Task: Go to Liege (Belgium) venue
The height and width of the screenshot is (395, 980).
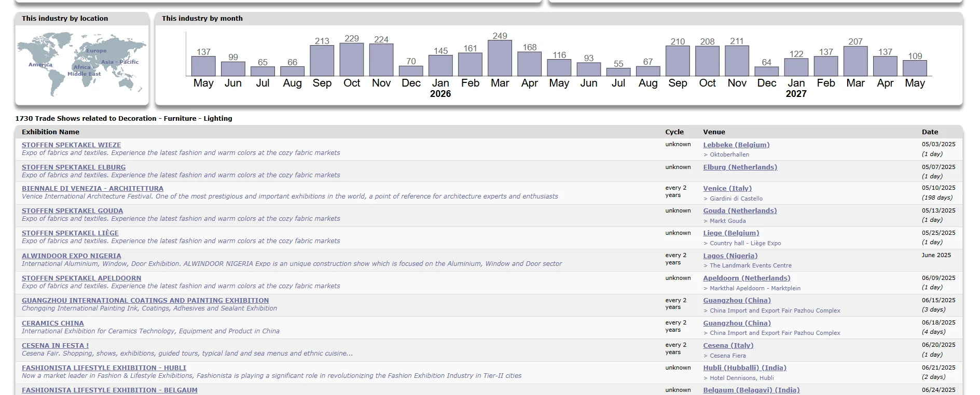Action: pyautogui.click(x=731, y=233)
